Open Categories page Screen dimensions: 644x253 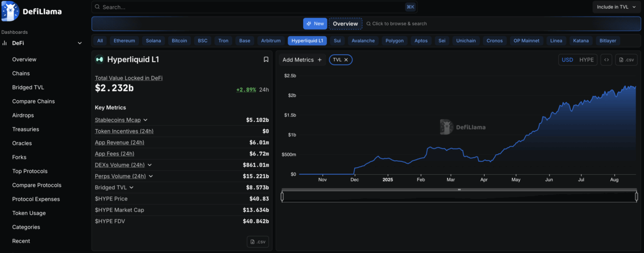[26, 227]
